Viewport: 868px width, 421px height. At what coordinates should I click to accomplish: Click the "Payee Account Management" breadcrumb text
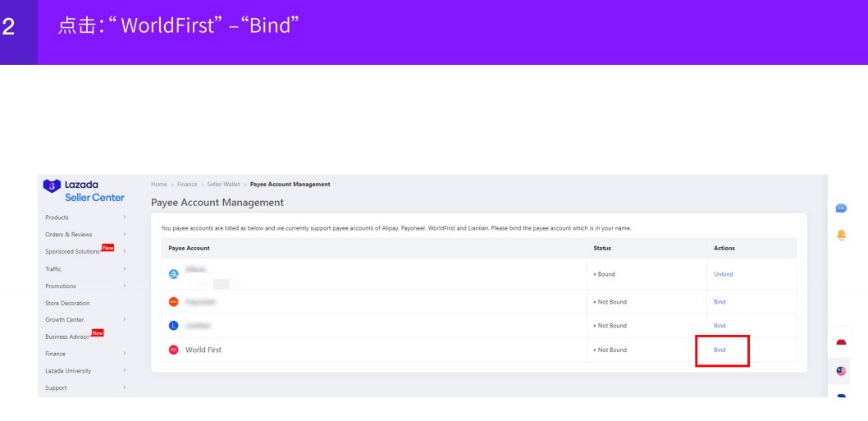290,185
